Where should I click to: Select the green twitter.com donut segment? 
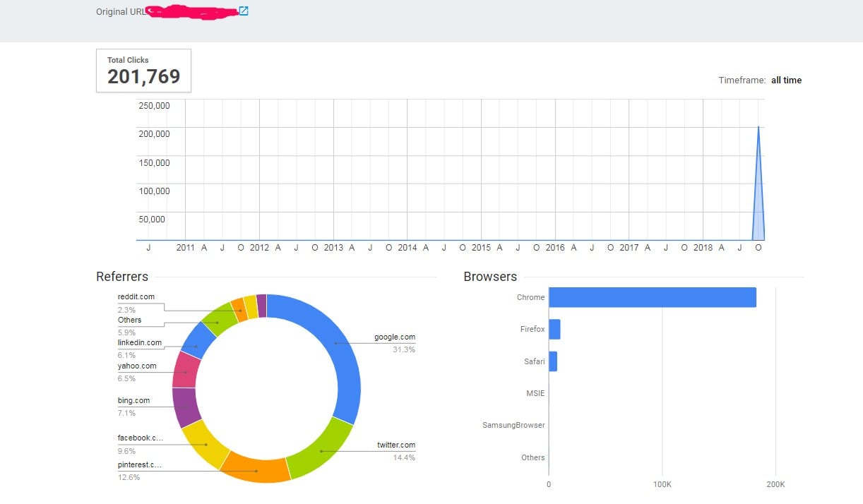(x=321, y=450)
